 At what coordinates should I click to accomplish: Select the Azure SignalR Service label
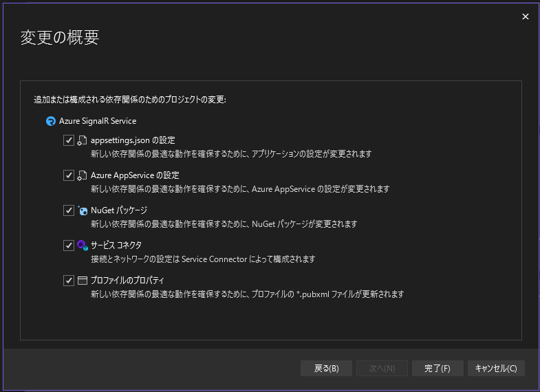click(x=98, y=121)
